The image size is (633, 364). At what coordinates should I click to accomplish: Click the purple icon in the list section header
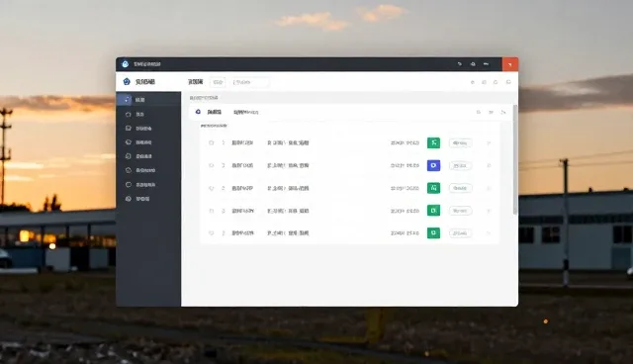click(x=198, y=112)
